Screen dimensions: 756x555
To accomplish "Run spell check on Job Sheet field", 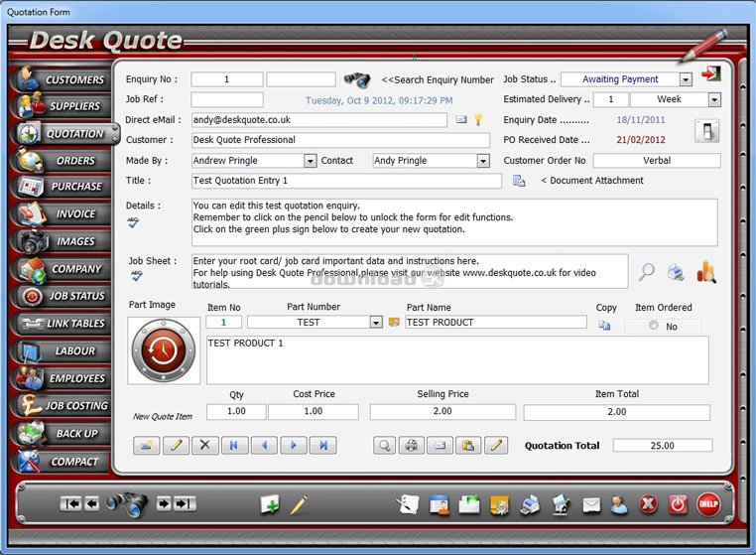I will point(137,276).
